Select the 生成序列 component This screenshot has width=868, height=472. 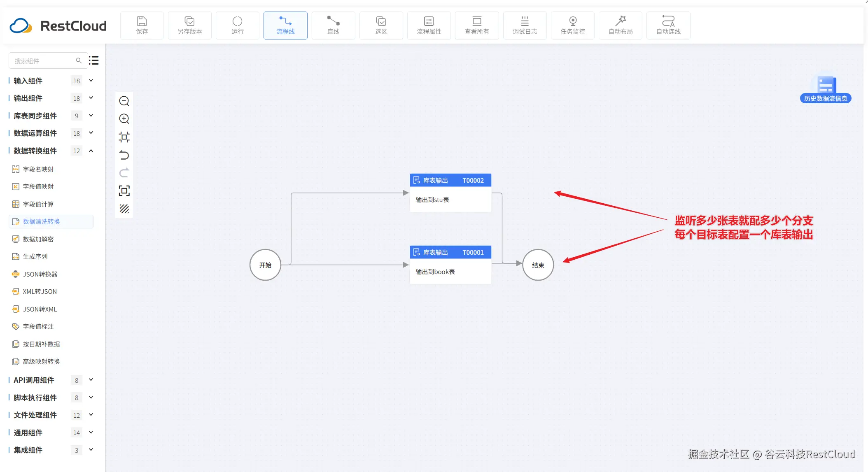(51, 256)
